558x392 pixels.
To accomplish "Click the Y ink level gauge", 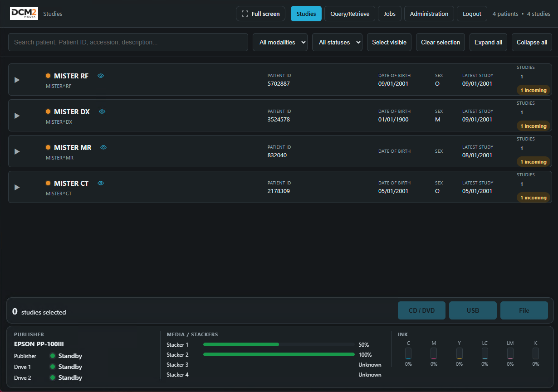I will 460,353.
